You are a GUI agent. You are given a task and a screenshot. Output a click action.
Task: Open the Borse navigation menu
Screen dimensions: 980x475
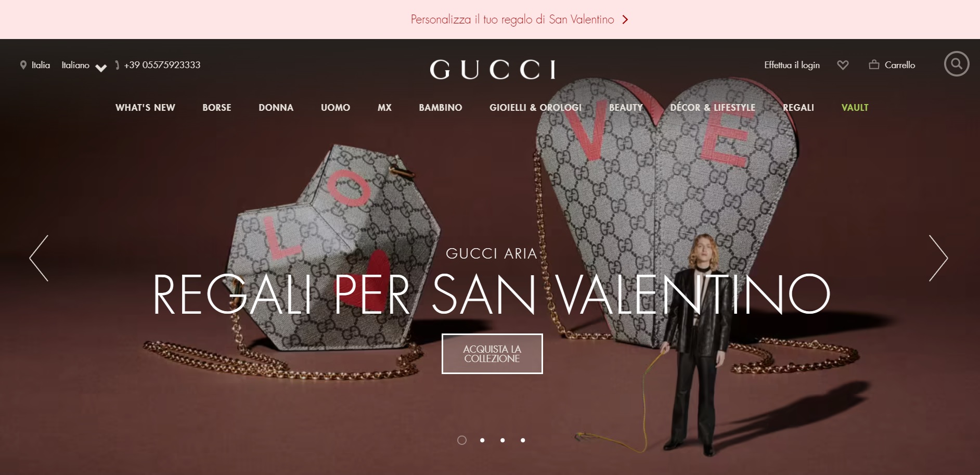click(x=217, y=108)
